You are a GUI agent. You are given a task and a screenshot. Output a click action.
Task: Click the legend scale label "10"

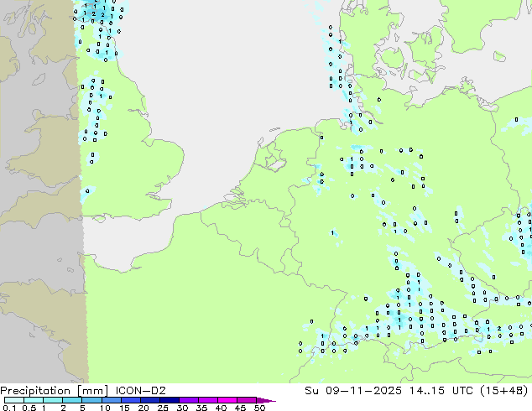click(105, 408)
